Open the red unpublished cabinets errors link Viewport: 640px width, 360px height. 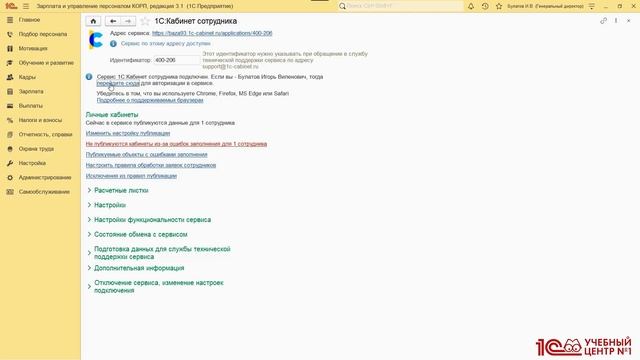pyautogui.click(x=176, y=144)
